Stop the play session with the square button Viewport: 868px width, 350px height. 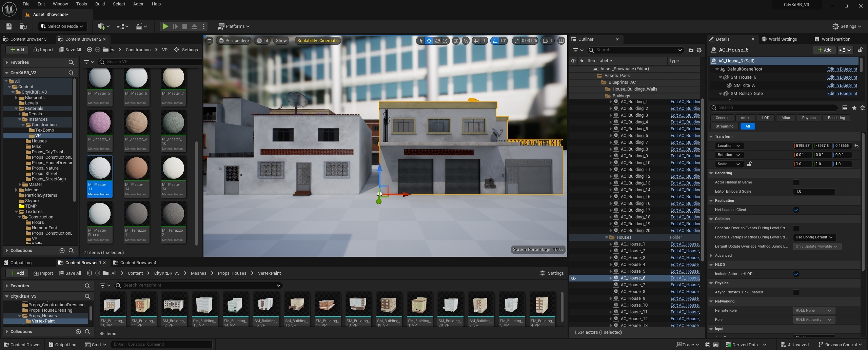184,26
